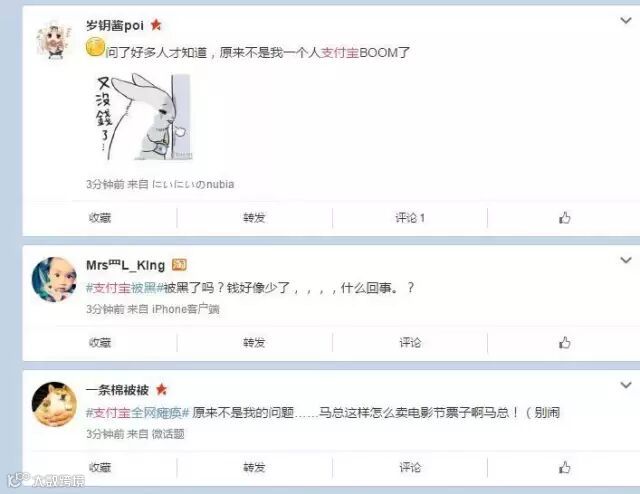The width and height of the screenshot is (640, 494).
Task: Click the red star badge beside 岁钥酱poi
Action: (x=156, y=25)
